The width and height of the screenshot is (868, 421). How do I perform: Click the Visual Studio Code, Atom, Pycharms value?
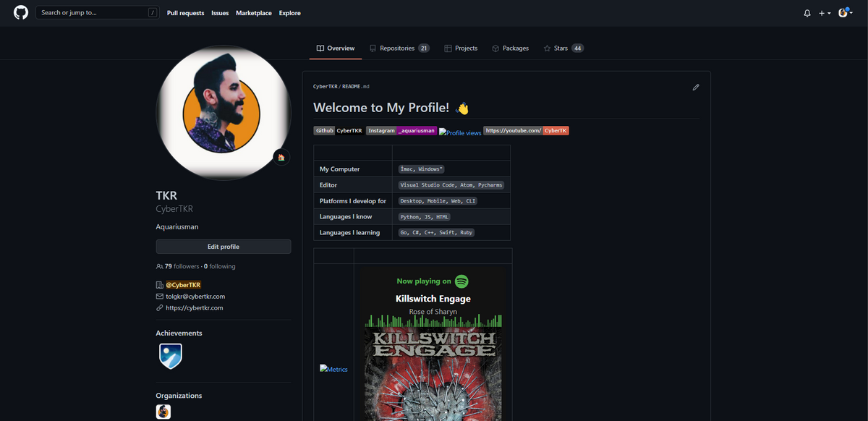click(451, 185)
